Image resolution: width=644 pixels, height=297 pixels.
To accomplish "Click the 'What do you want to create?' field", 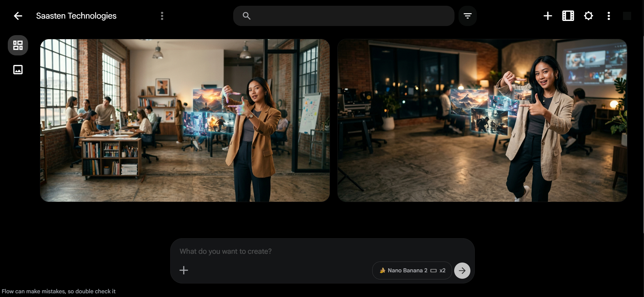I will pos(305,251).
